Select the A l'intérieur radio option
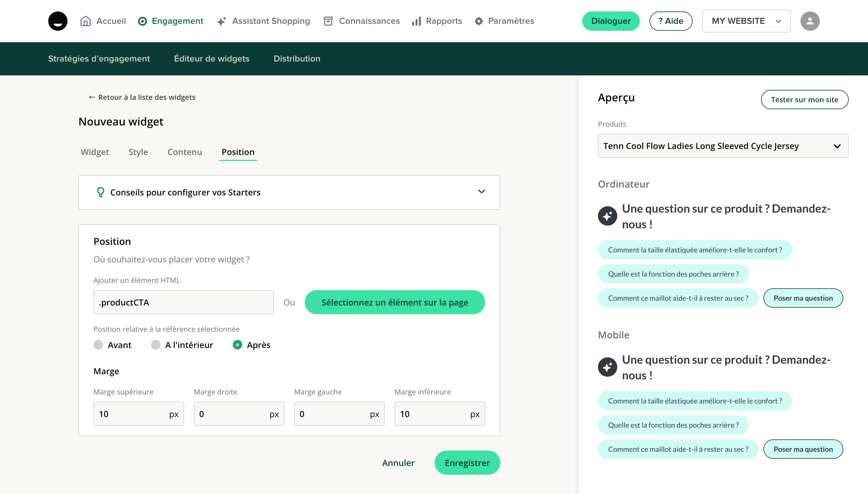Image resolution: width=868 pixels, height=494 pixels. (x=156, y=345)
